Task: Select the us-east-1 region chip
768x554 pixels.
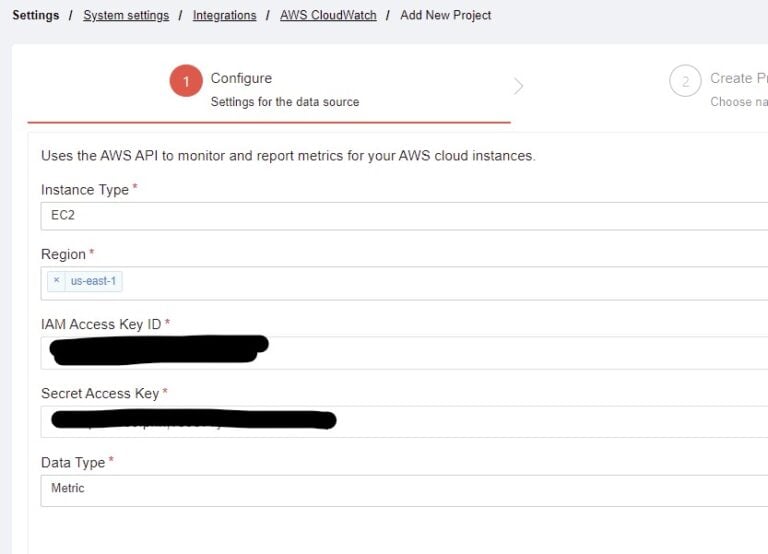Action: (93, 281)
